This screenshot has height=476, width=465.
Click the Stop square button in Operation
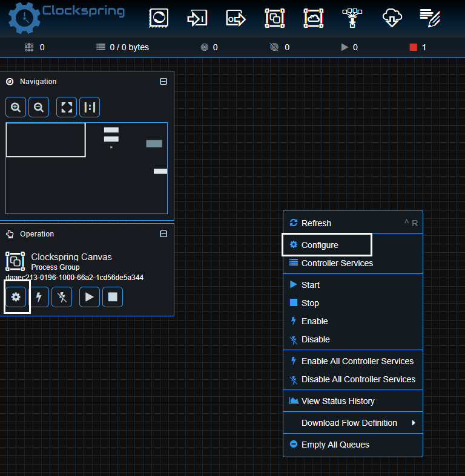click(113, 297)
